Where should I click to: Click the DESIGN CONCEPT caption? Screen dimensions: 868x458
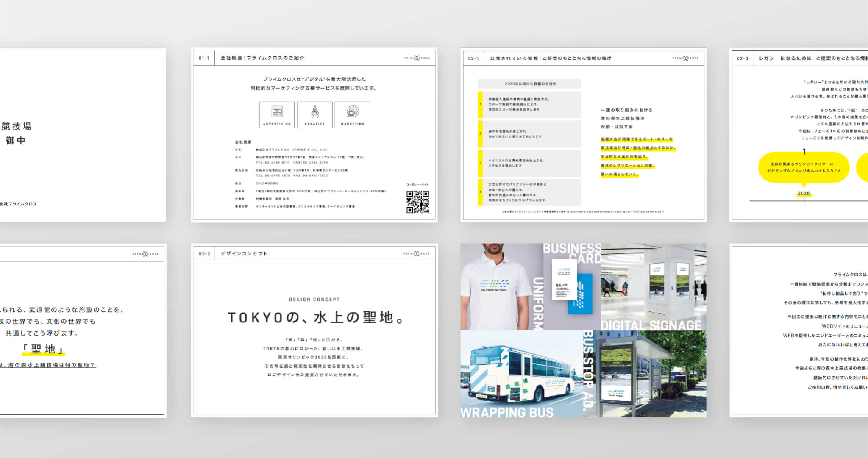[314, 300]
